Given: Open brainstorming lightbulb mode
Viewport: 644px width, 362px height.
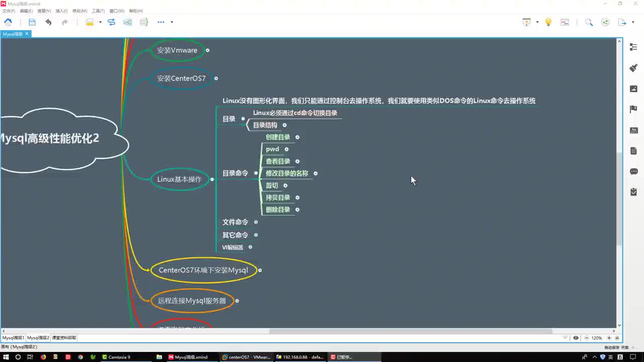Looking at the screenshot, I should pyautogui.click(x=548, y=22).
